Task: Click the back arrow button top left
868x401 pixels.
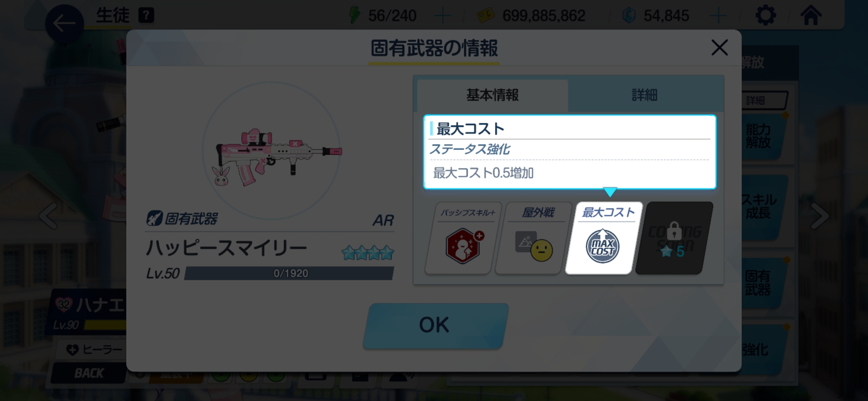Action: (65, 24)
